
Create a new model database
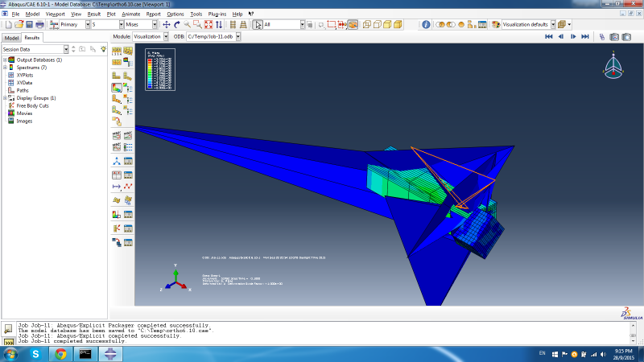coord(9,25)
